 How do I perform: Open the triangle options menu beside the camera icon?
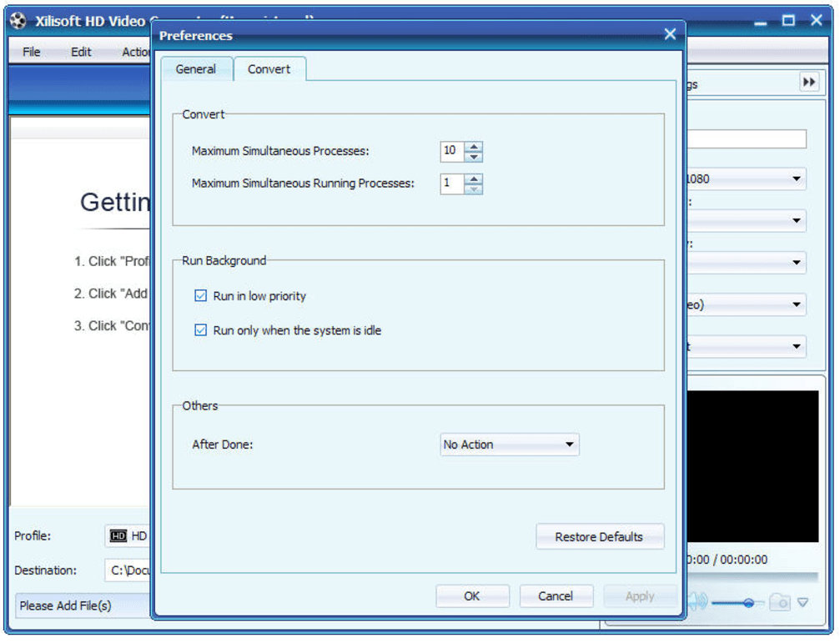(802, 603)
